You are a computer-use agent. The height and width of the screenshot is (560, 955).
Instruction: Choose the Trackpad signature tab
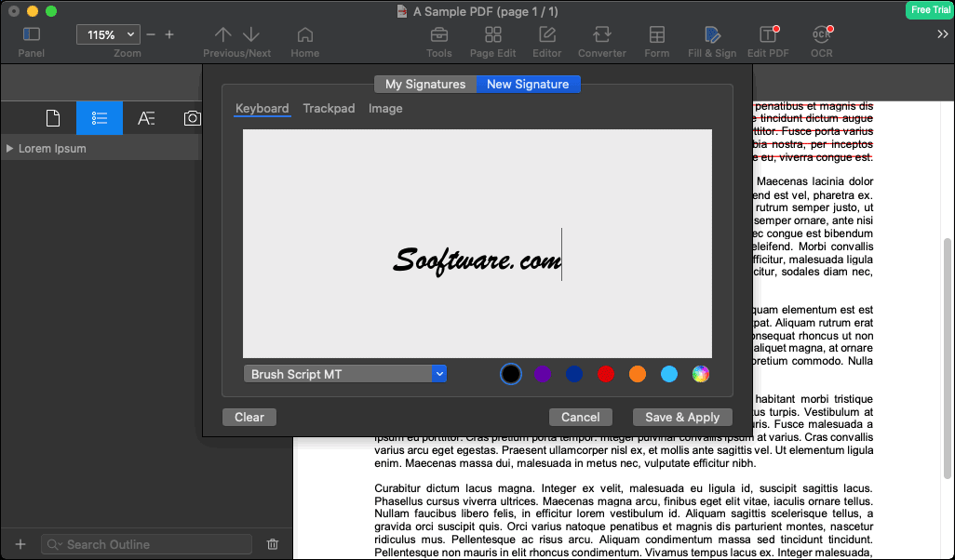[x=329, y=108]
